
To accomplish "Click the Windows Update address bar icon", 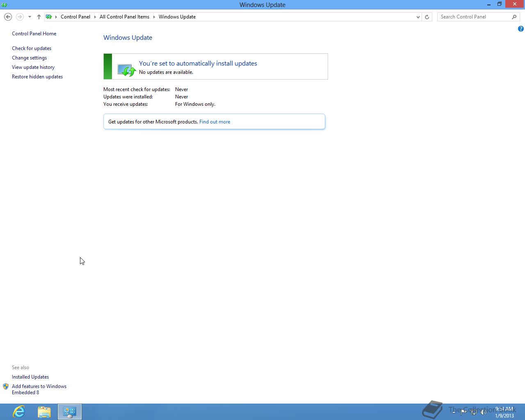I will click(49, 17).
